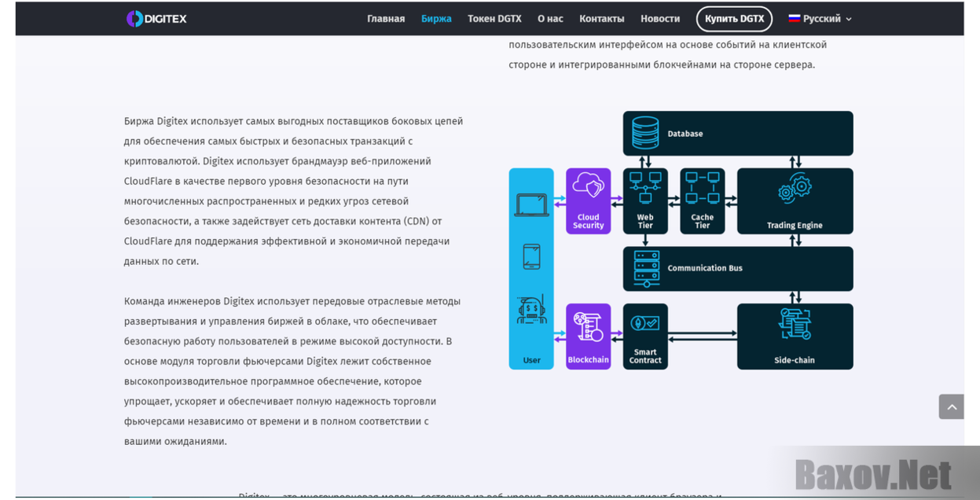Click the Blockchain block icon
This screenshot has width=980, height=500.
589,327
